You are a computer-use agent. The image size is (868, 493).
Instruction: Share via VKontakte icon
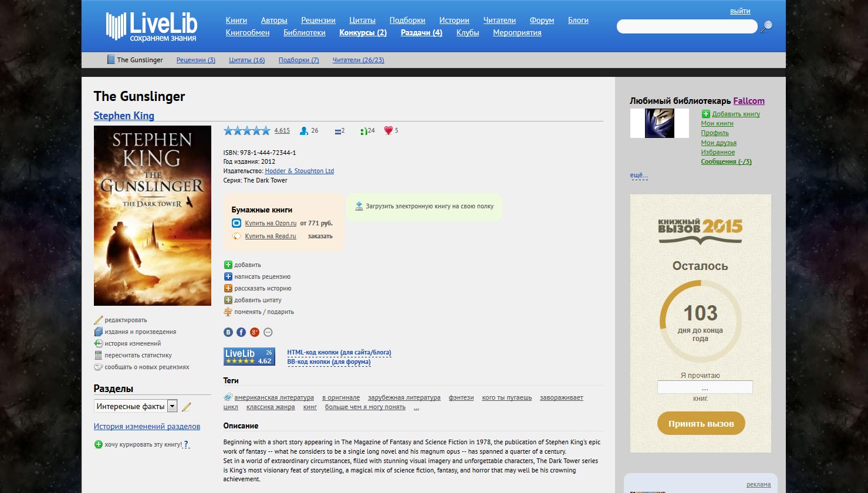(228, 332)
